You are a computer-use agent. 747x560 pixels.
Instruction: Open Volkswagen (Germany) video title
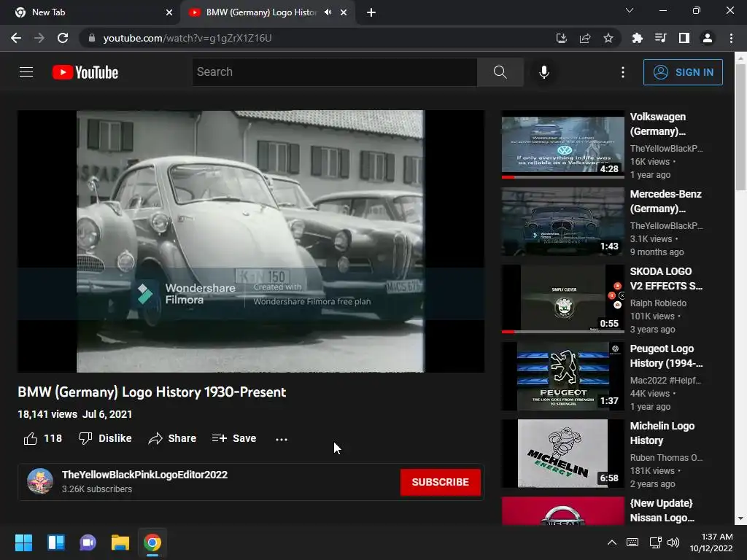pos(659,124)
